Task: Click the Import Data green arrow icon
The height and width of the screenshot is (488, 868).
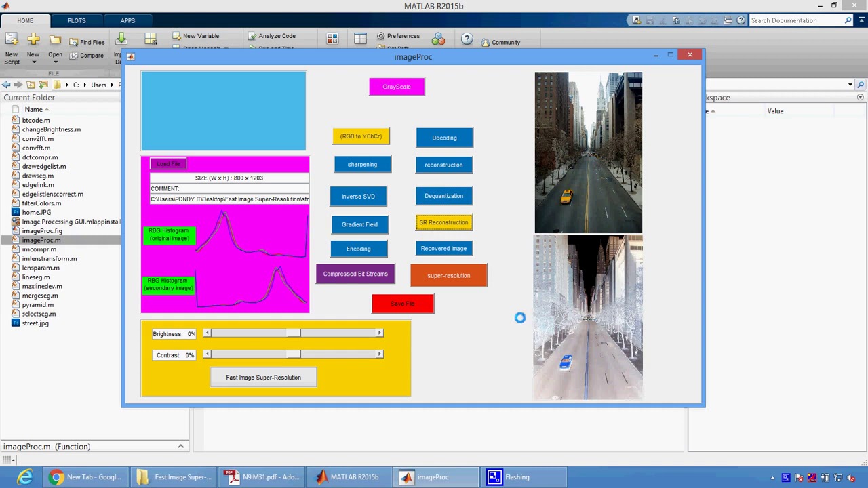Action: pyautogui.click(x=121, y=39)
